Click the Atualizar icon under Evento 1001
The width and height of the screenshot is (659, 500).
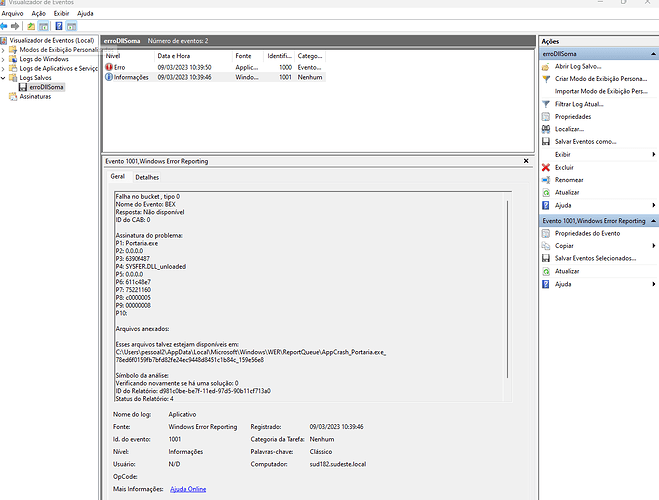pos(546,271)
